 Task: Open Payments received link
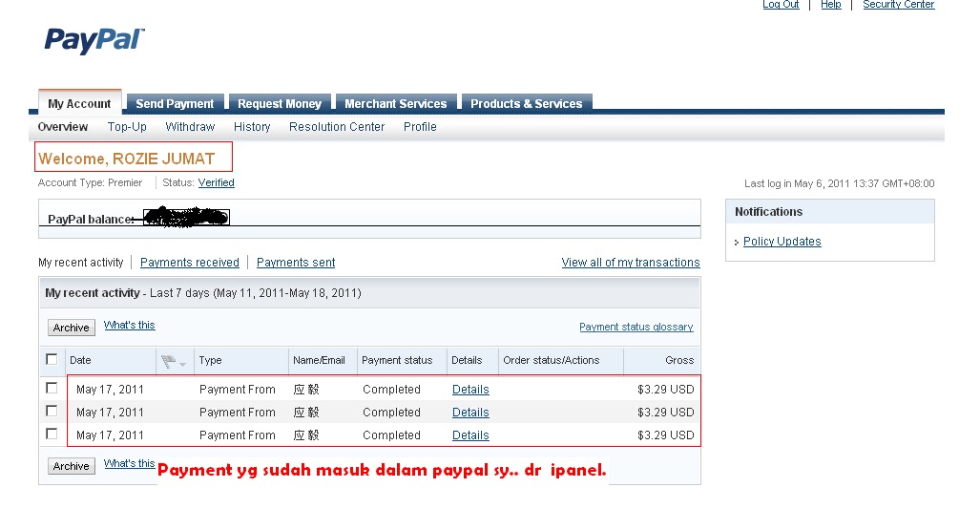pyautogui.click(x=189, y=263)
